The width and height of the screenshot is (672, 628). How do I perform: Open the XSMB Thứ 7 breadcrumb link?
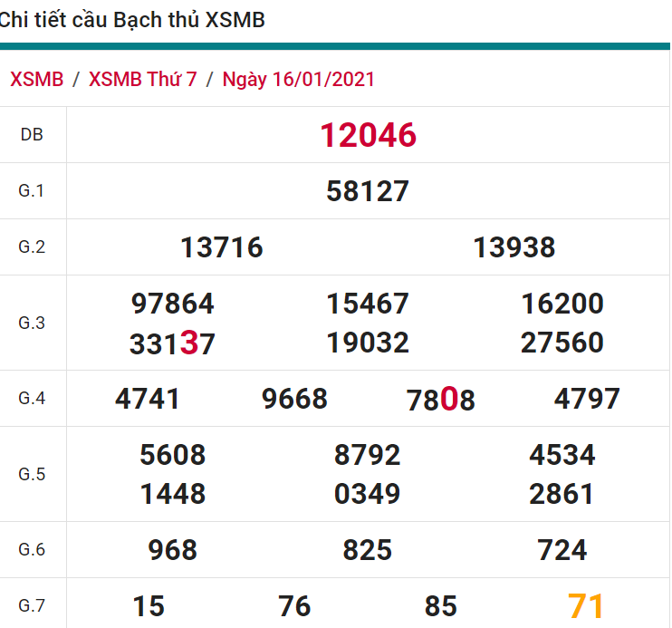(142, 79)
